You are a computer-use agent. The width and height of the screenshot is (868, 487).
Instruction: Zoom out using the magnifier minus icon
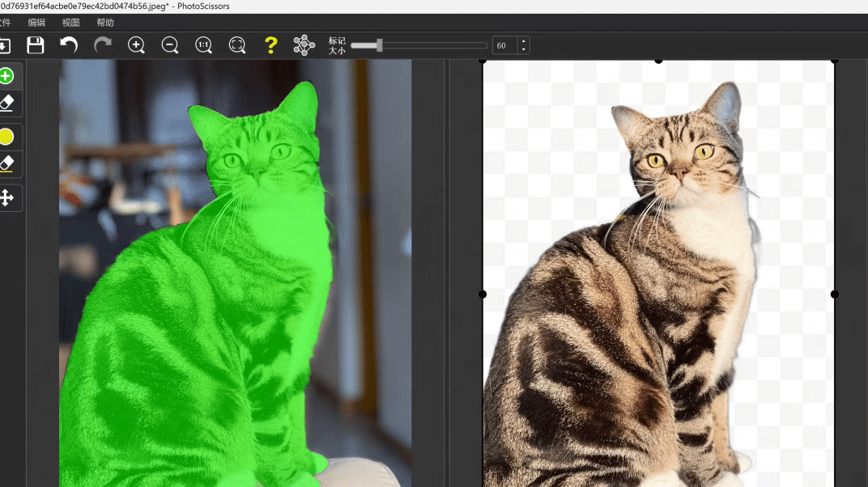(x=170, y=45)
